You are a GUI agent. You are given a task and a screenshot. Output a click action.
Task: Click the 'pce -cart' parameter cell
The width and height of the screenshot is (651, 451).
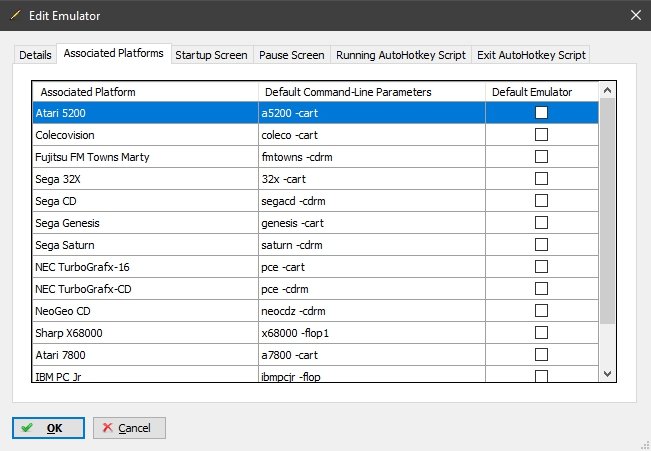372,267
